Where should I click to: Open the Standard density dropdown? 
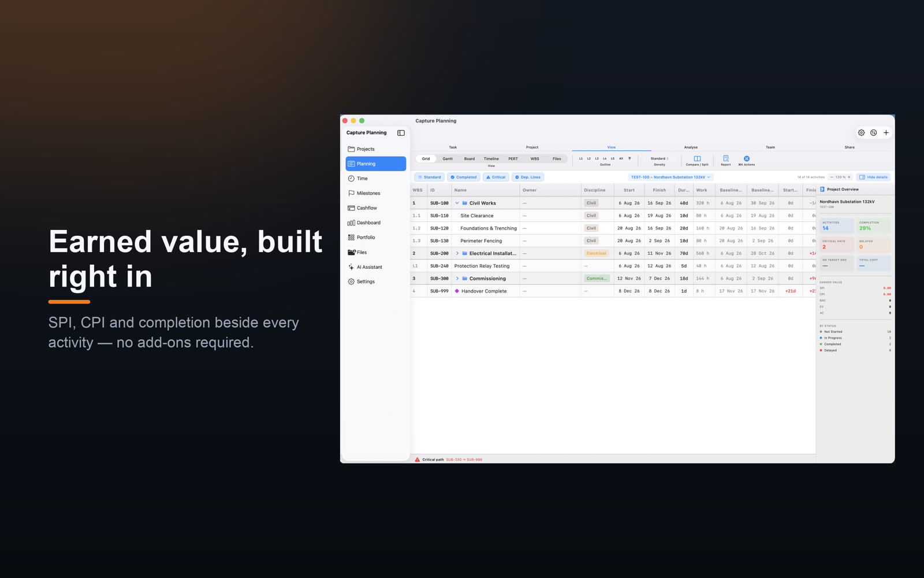coord(660,158)
